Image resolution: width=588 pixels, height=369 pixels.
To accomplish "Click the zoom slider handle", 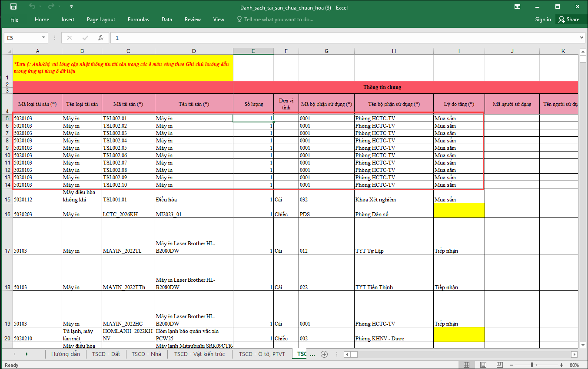I will pos(533,365).
